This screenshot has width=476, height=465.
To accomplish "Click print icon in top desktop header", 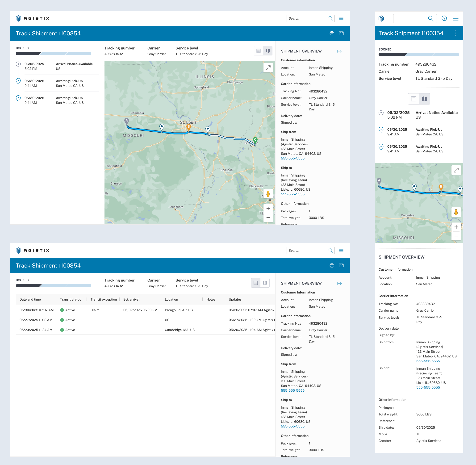I will click(x=332, y=34).
